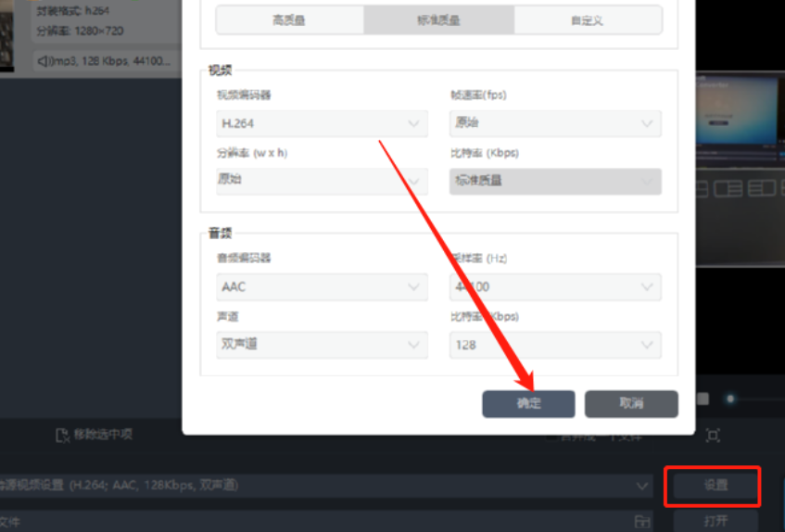Select the left-pane-with-rows layout icon

click(728, 189)
